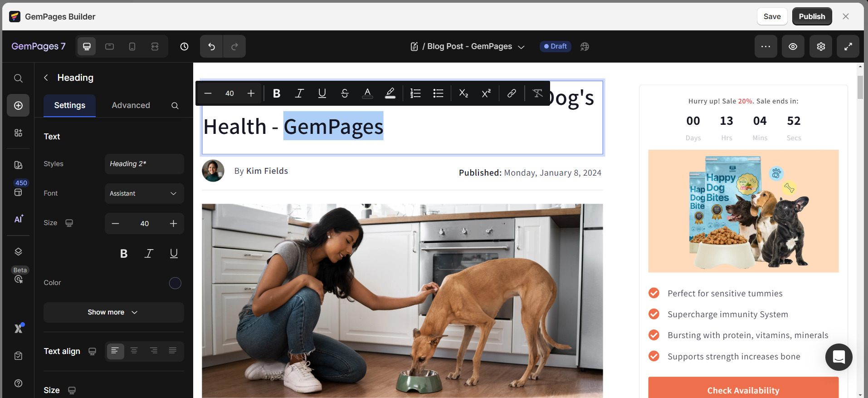
Task: Expand Show more text options
Action: click(113, 312)
